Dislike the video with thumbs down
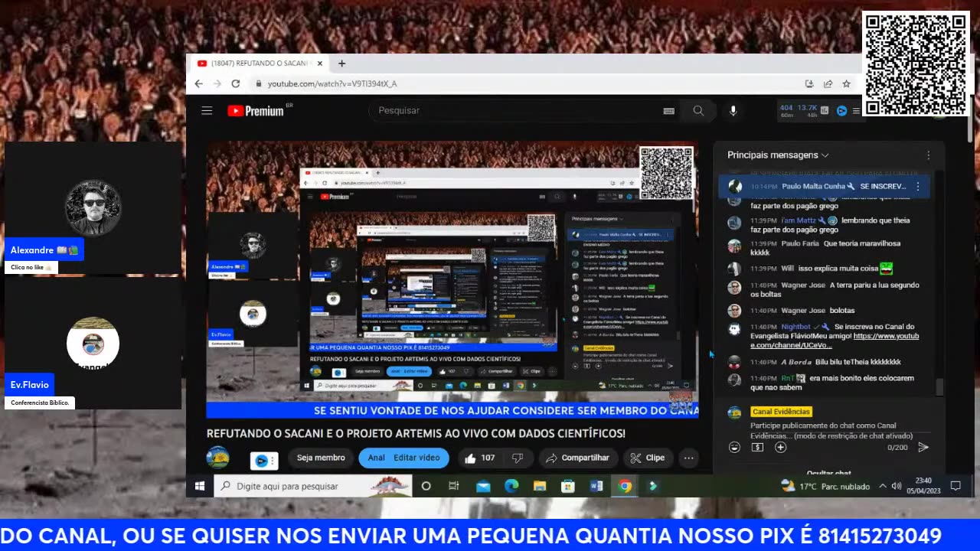The image size is (980, 551). click(x=517, y=458)
